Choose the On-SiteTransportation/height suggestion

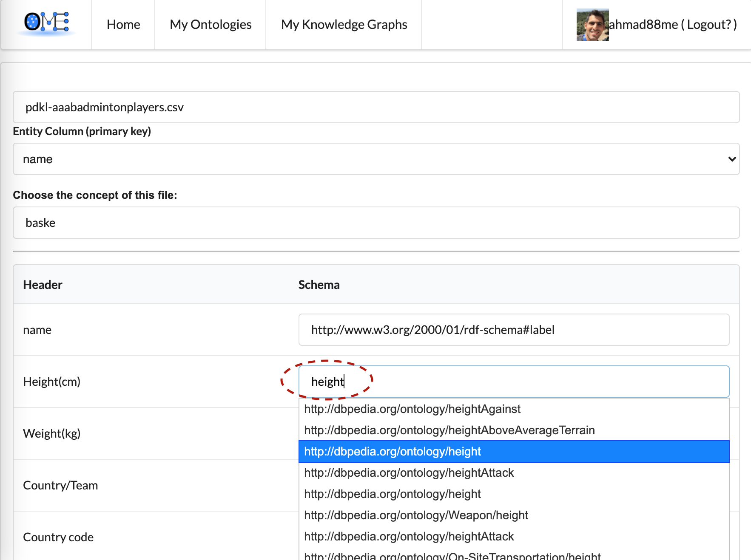[452, 556]
